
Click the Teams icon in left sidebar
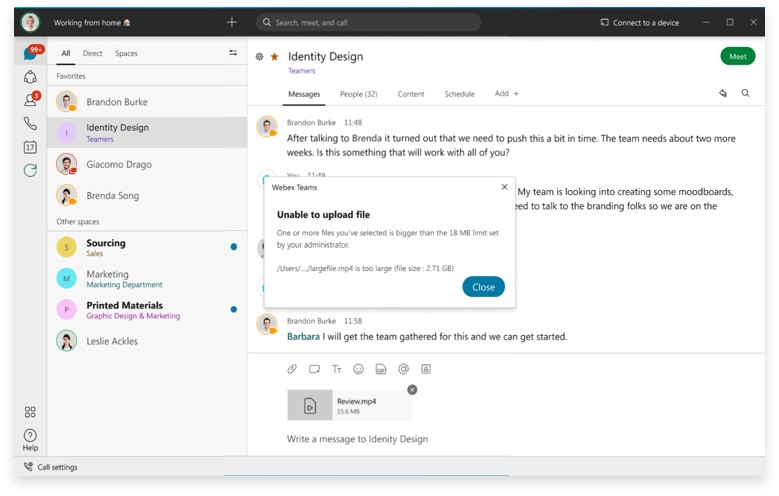[x=30, y=77]
